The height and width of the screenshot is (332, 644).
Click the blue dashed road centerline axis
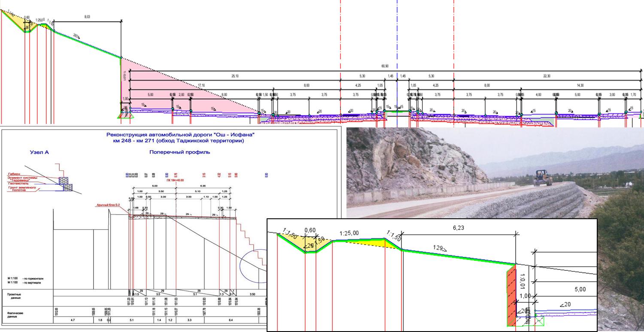click(x=397, y=43)
